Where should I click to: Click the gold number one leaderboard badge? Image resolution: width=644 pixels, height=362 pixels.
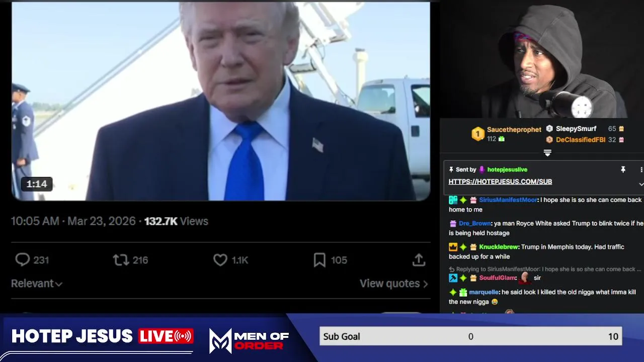(x=477, y=134)
